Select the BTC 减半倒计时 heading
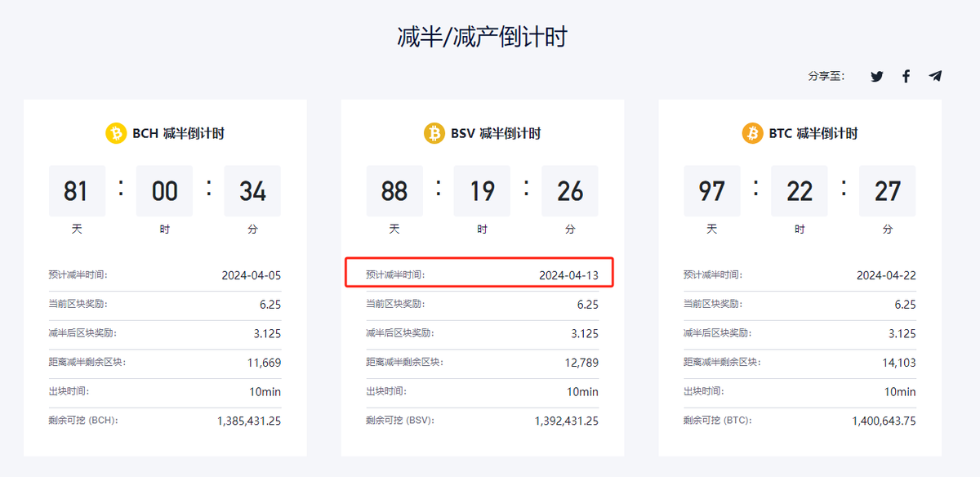Viewport: 980px width, 477px height. (813, 133)
